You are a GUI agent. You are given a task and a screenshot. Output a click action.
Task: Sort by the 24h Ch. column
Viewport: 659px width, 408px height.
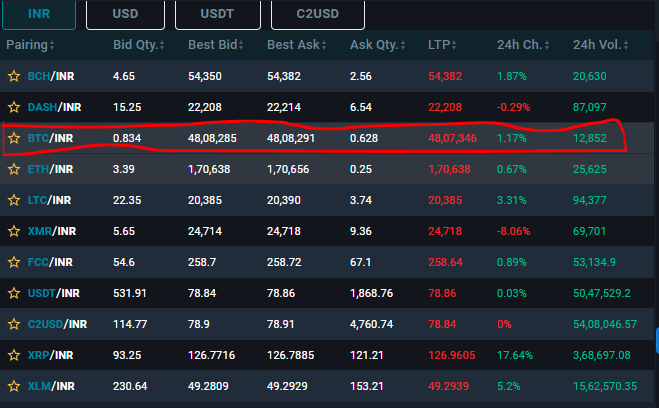click(x=523, y=45)
